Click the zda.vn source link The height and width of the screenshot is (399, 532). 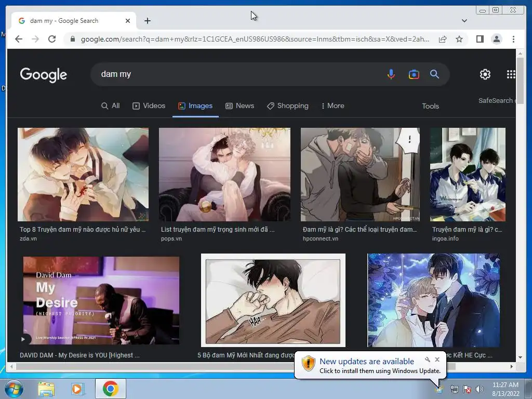(28, 238)
